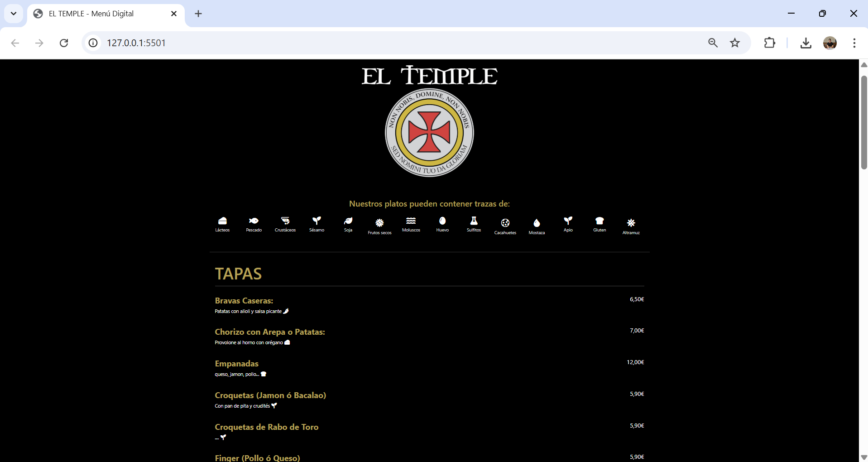Screen dimensions: 868x462
Task: View site information icon beside URL
Action: [x=93, y=43]
